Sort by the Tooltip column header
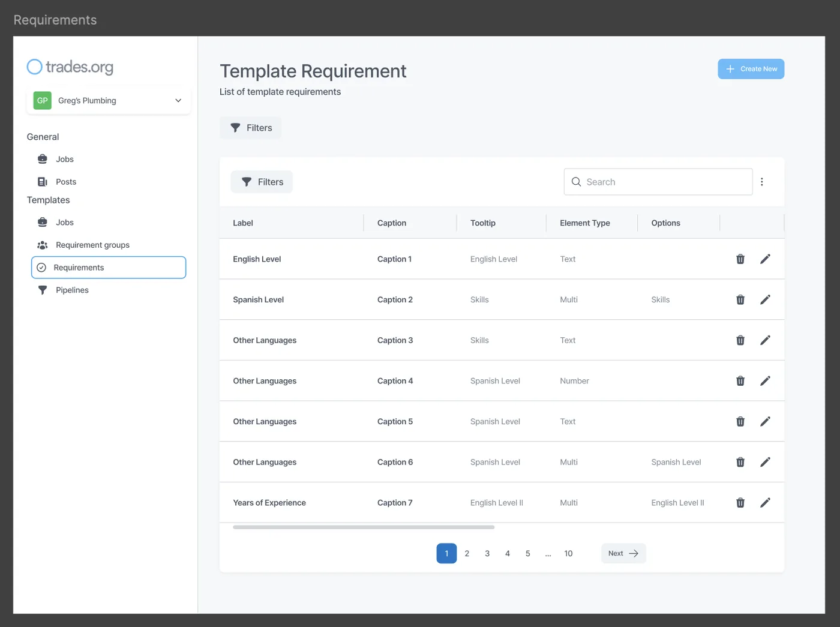 483,223
